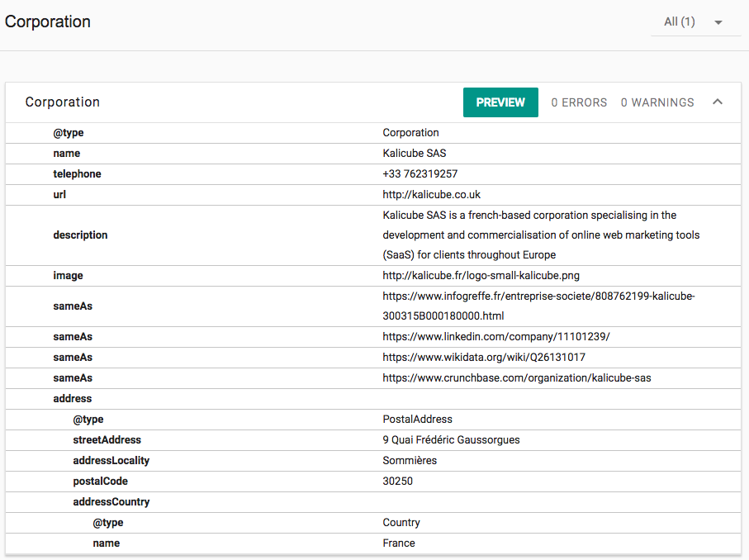The width and height of the screenshot is (749, 560).
Task: Open the Wikidata Q26131017 sameAs link
Action: point(484,357)
